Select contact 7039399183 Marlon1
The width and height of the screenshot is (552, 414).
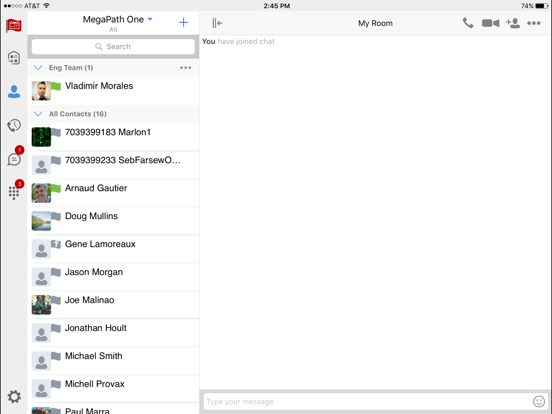(113, 137)
